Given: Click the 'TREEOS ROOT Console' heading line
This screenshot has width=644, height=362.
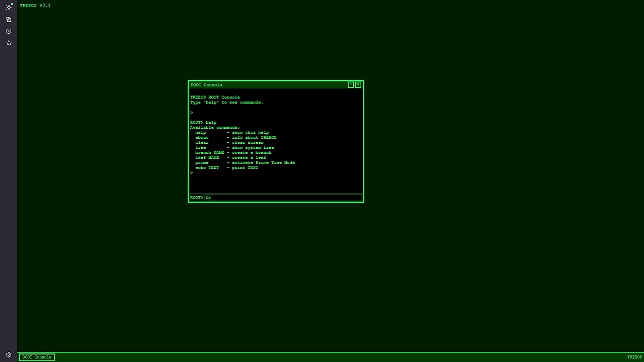Looking at the screenshot, I should click(x=215, y=97).
